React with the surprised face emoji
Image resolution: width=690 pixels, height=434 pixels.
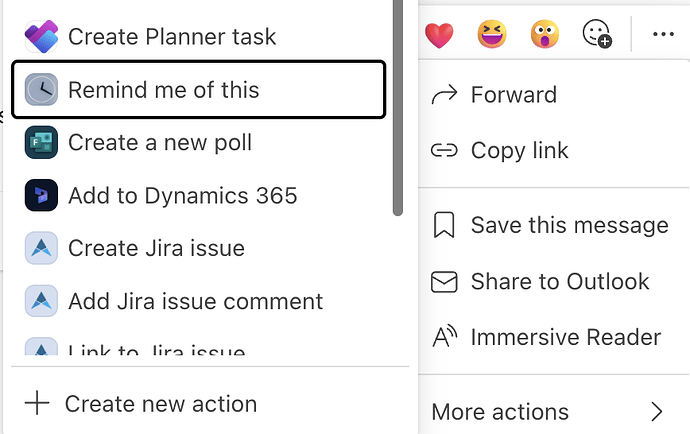pyautogui.click(x=544, y=35)
